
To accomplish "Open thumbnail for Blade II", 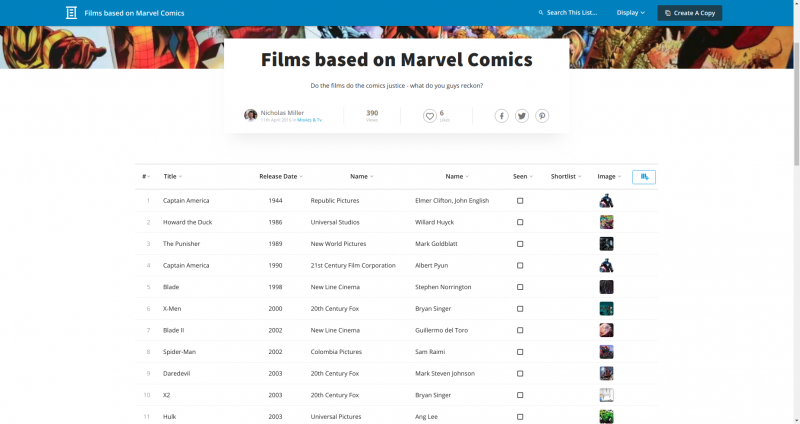I will point(606,330).
